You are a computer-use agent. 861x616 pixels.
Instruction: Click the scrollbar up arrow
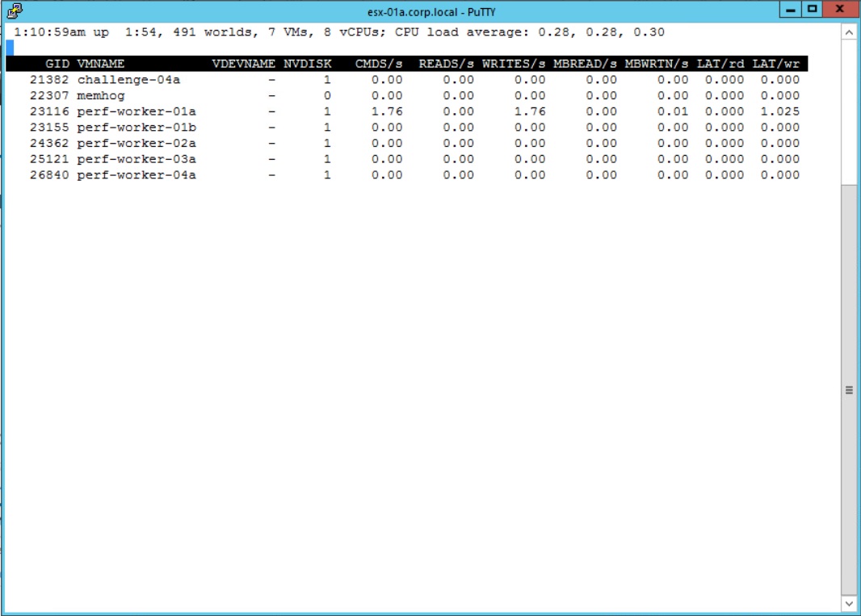tap(849, 32)
